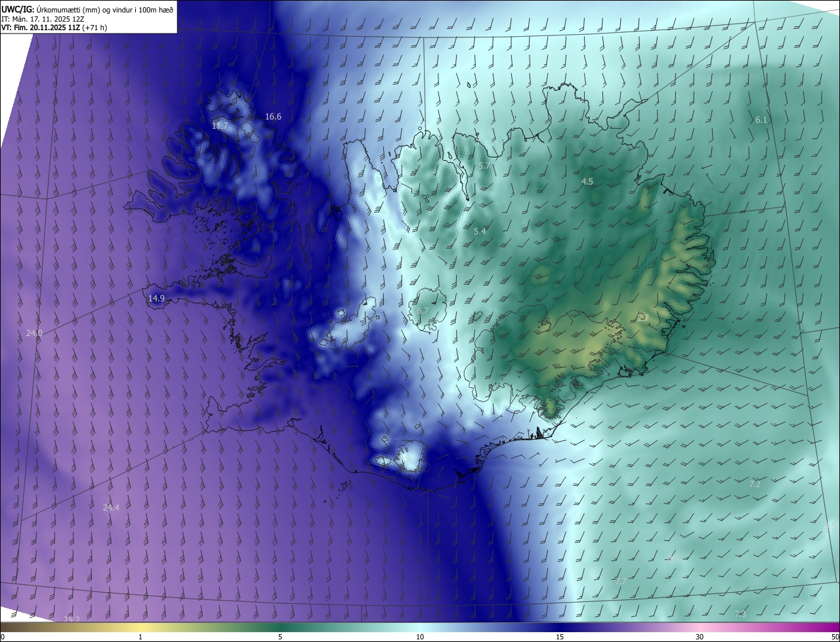Click the valid time line 'VT: Fim. 20.11.2025 11Z (+71 h)'
Image resolution: width=840 pixels, height=642 pixels.
54,28
